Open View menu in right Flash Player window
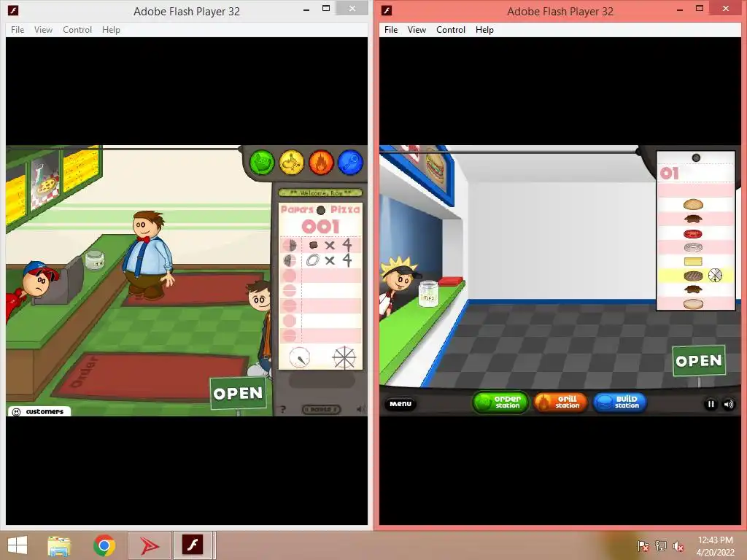 [x=417, y=29]
